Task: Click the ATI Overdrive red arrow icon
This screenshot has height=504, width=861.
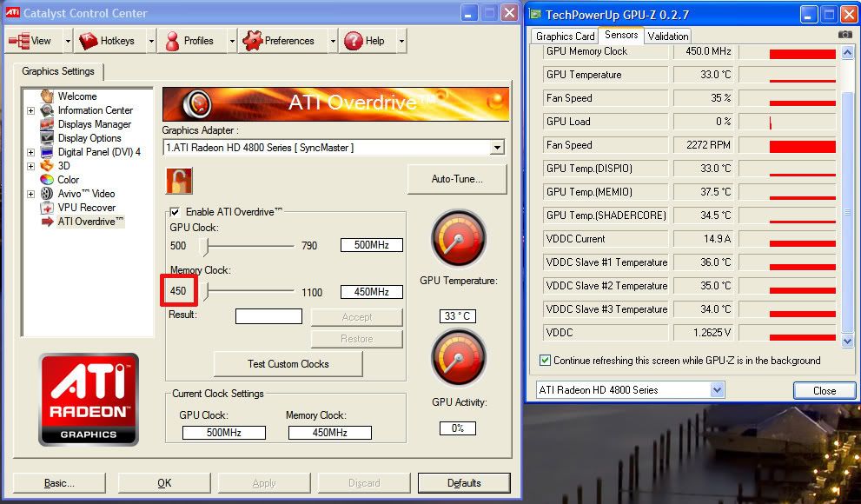Action: click(x=47, y=222)
